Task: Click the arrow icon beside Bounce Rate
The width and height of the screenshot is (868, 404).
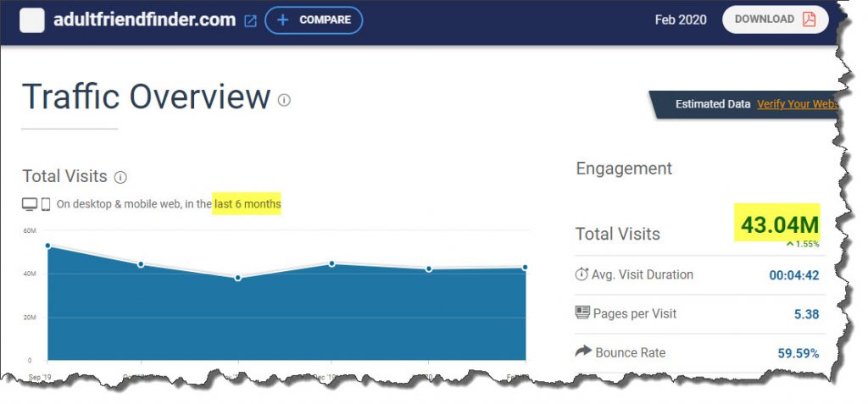Action: [582, 352]
